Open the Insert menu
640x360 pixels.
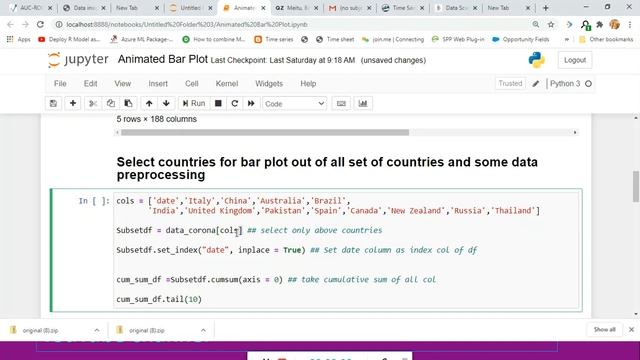[158, 84]
